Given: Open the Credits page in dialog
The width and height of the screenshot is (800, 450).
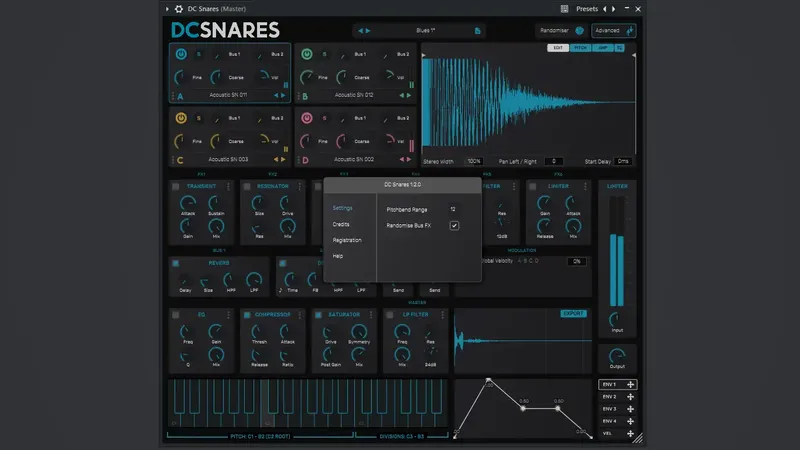Looking at the screenshot, I should pos(341,224).
